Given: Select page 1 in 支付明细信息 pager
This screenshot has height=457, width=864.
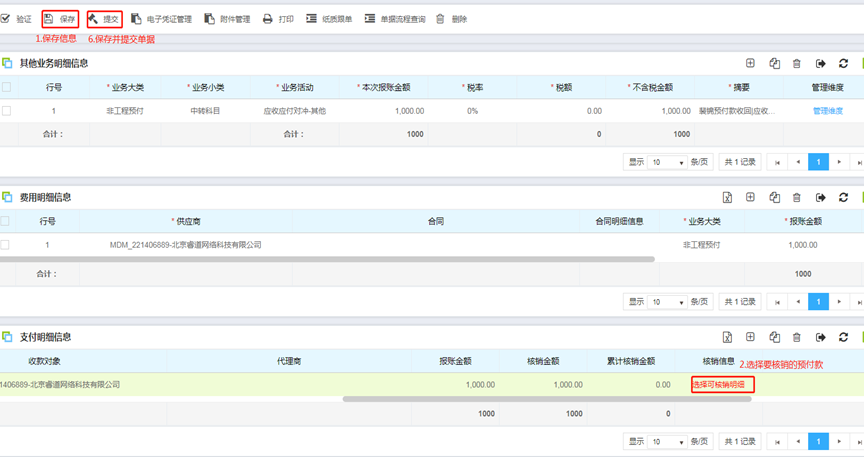Looking at the screenshot, I should 818,442.
